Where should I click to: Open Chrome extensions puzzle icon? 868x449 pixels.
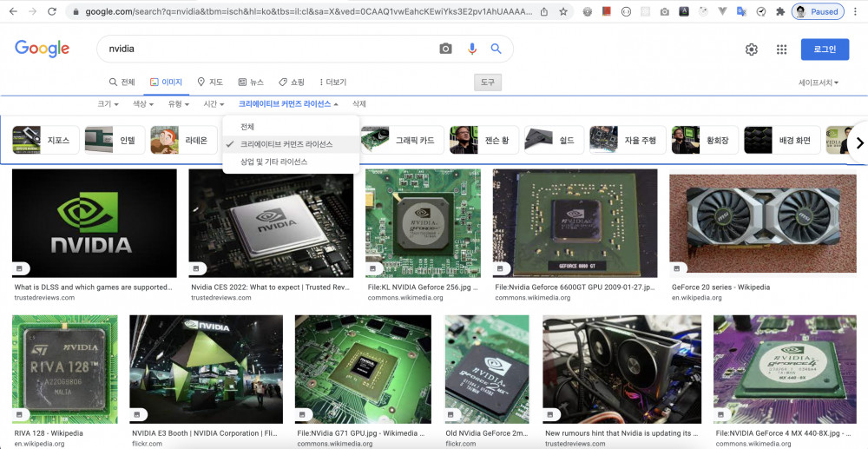tap(780, 11)
